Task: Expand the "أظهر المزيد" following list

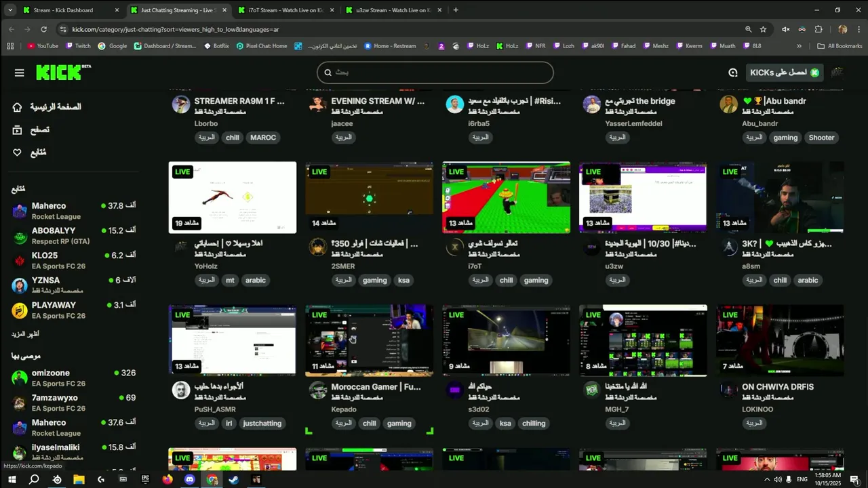Action: [25, 334]
